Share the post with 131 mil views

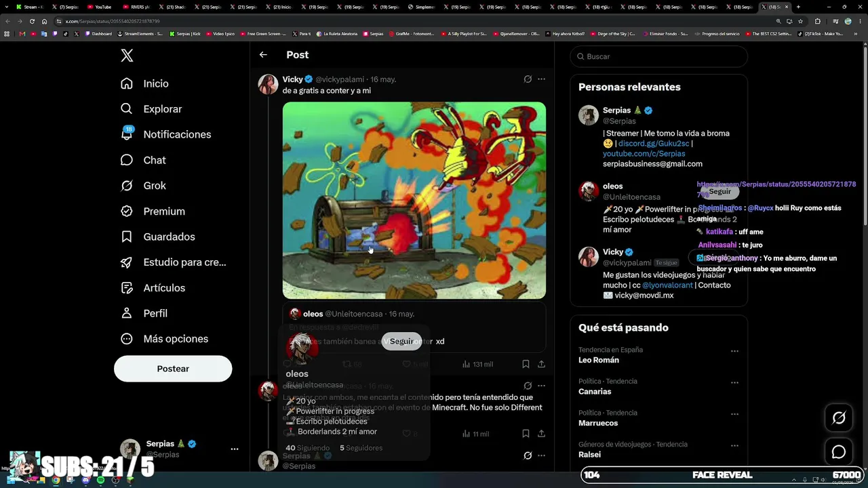coord(541,364)
